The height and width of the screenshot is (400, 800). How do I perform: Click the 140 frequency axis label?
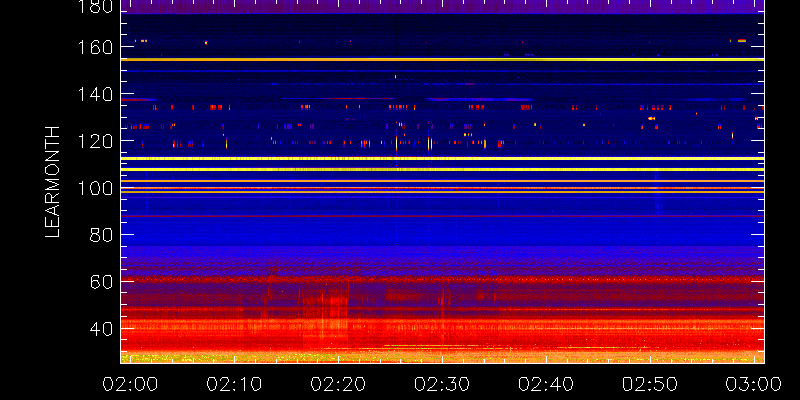95,94
